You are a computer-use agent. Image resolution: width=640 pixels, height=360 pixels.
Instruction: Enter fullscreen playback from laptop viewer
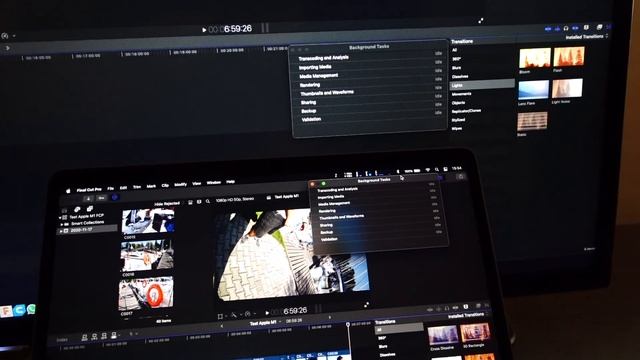click(367, 304)
